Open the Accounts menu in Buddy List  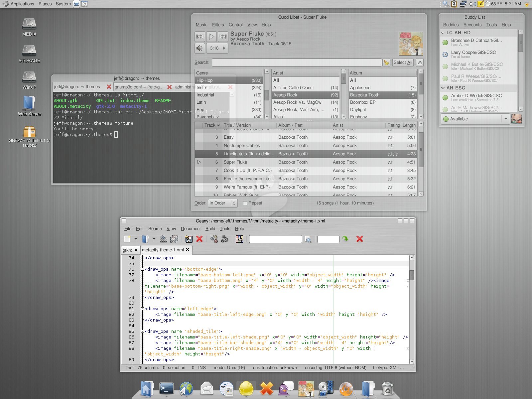tap(472, 25)
